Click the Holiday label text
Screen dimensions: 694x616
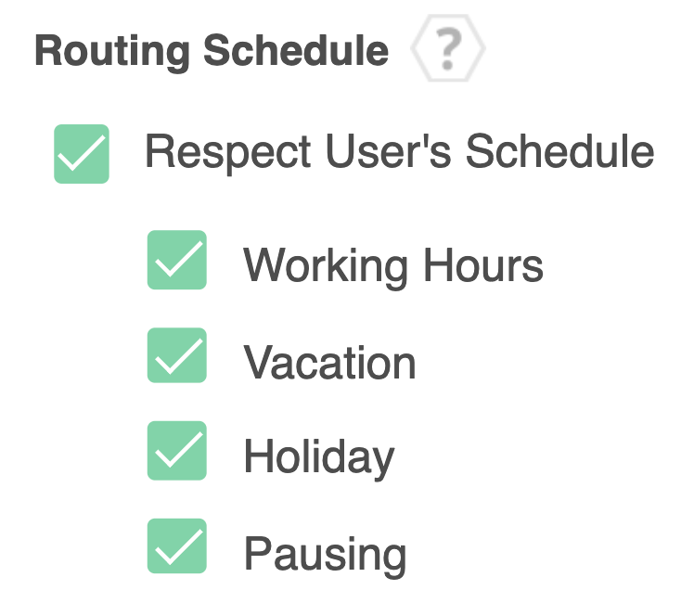(x=318, y=457)
